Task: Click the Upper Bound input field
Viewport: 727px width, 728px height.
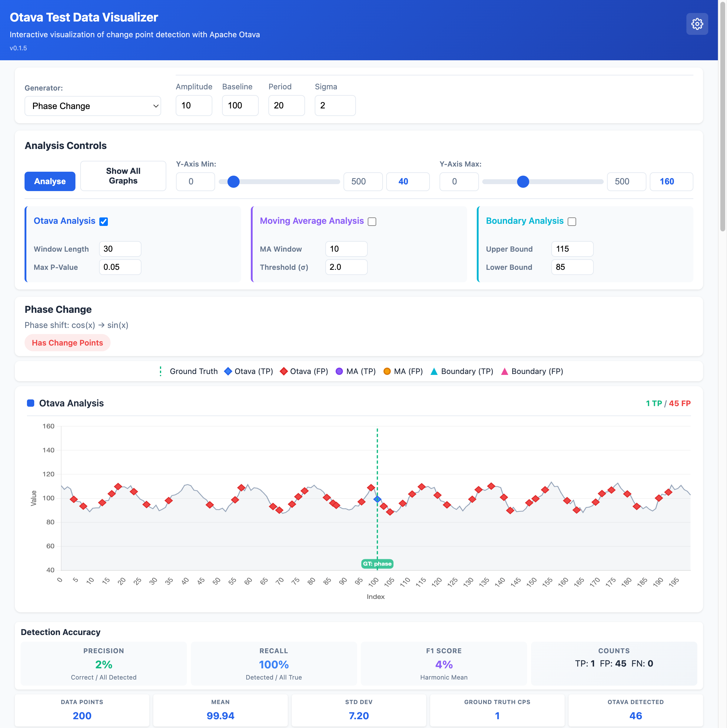Action: click(572, 249)
